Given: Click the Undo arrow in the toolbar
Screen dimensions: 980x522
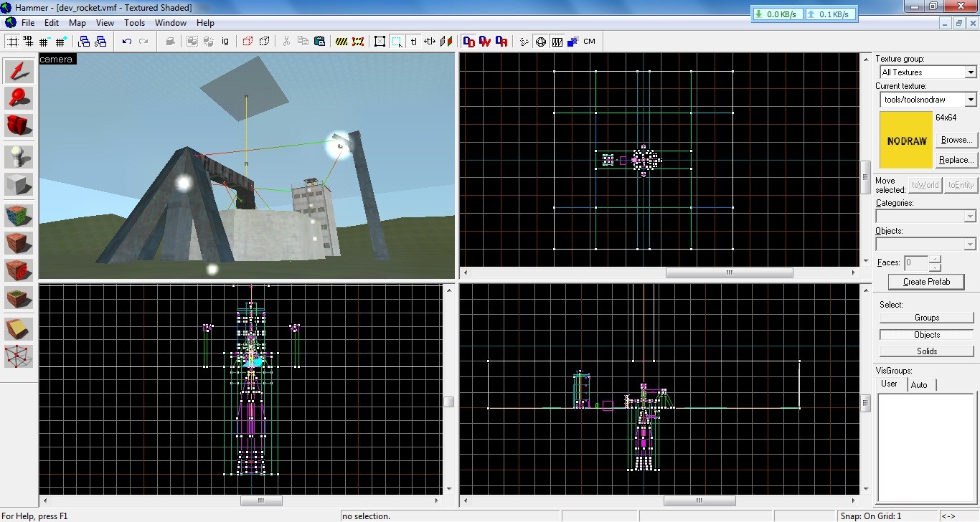Looking at the screenshot, I should [x=127, y=42].
